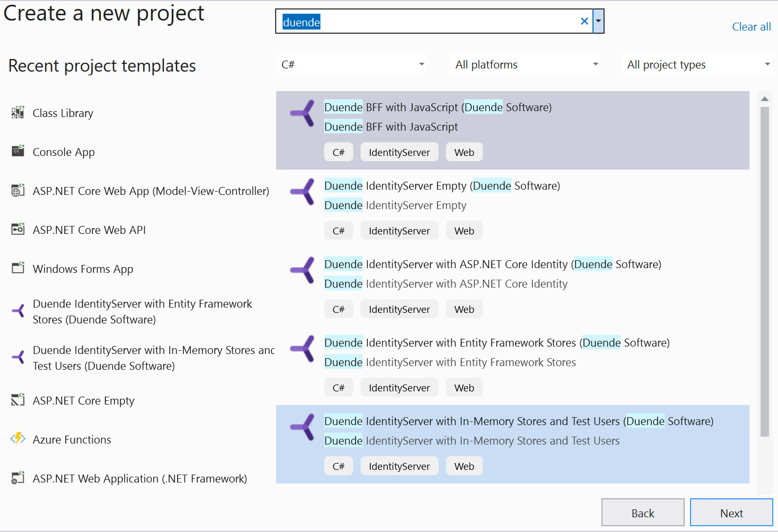
Task: Click IdentityServer tag under ASP.NET Core Identity result
Action: coord(399,309)
